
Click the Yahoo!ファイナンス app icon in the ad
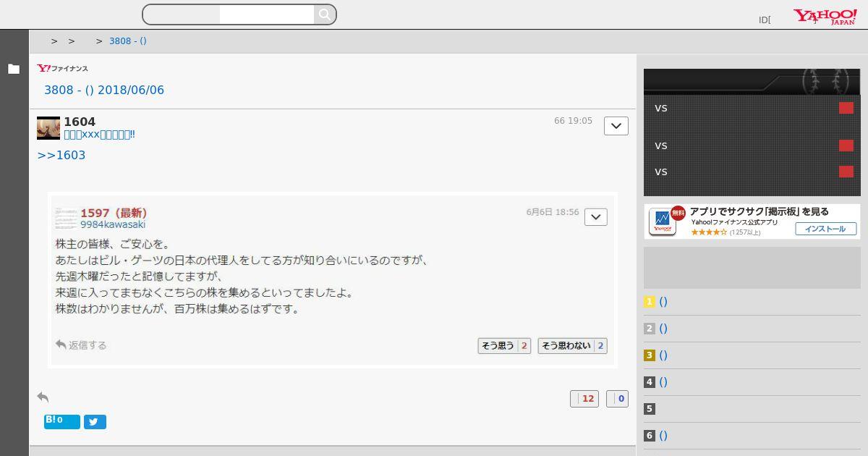tap(663, 221)
